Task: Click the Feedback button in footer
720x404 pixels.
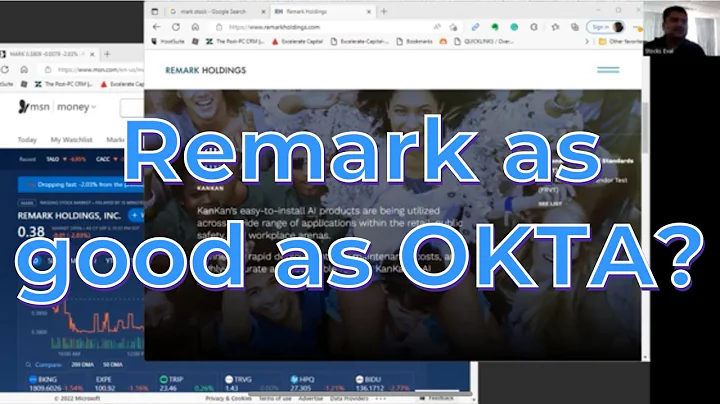Action: (x=437, y=398)
